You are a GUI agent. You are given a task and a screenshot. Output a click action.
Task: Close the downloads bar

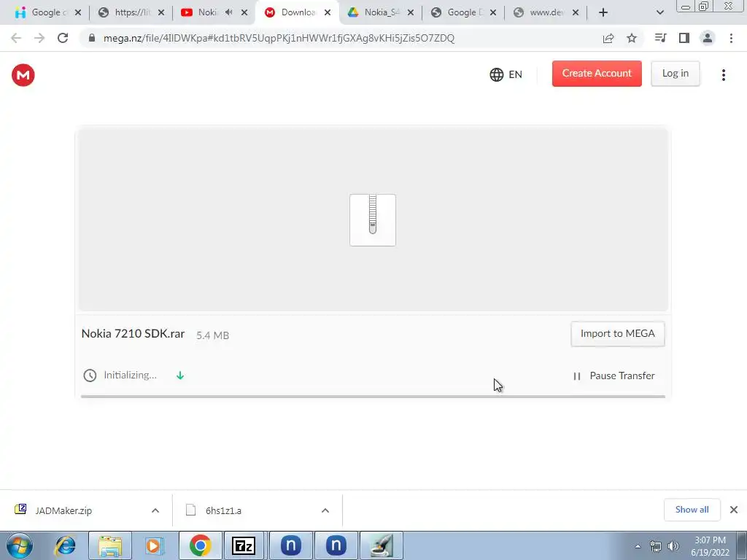pos(734,510)
